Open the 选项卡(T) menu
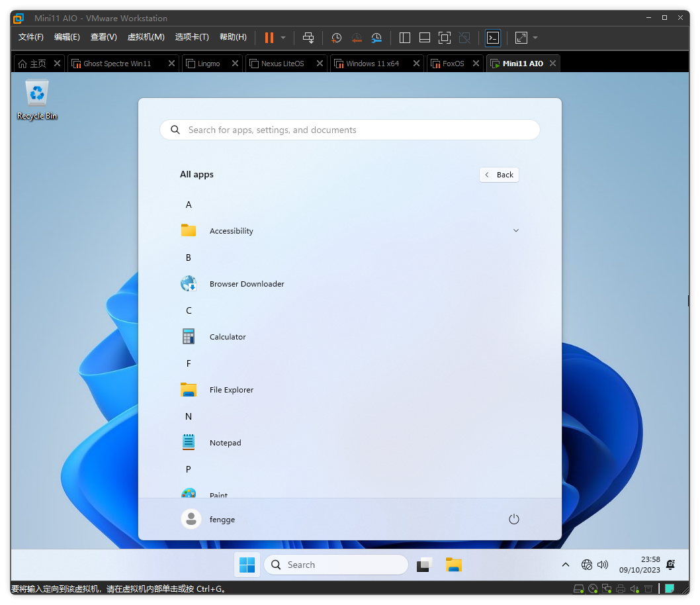The image size is (700, 605). [x=192, y=37]
